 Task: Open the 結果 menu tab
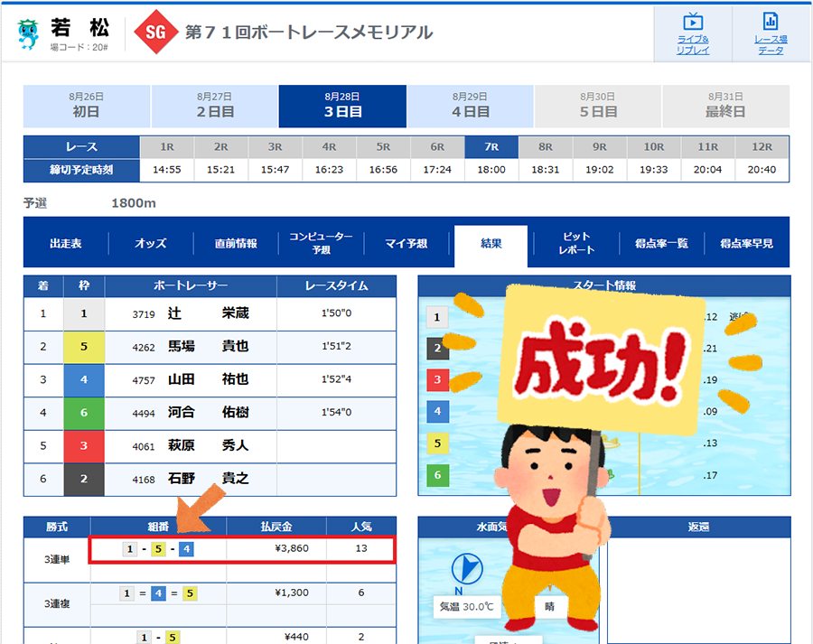491,246
